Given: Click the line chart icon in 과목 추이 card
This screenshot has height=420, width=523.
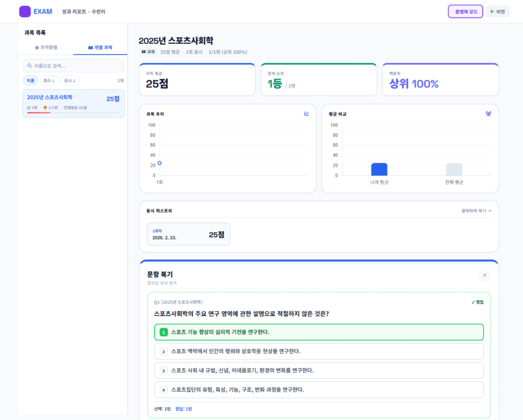Looking at the screenshot, I should coord(307,114).
